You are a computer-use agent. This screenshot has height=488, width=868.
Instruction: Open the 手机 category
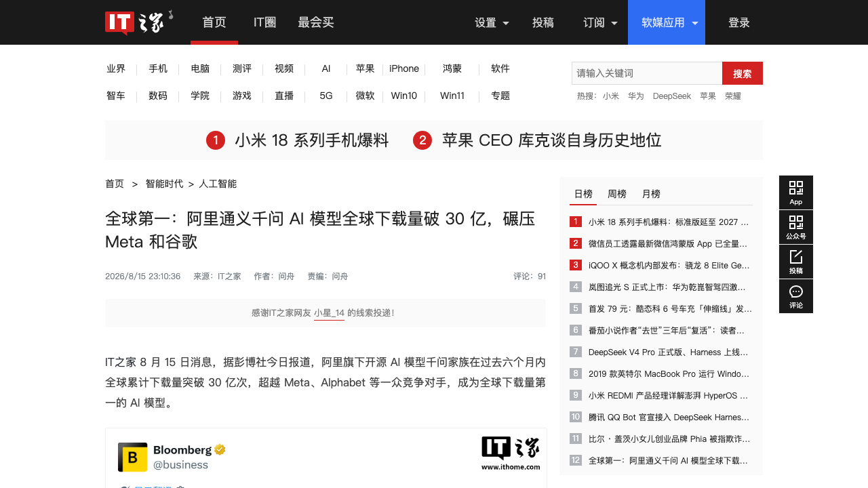(x=158, y=68)
